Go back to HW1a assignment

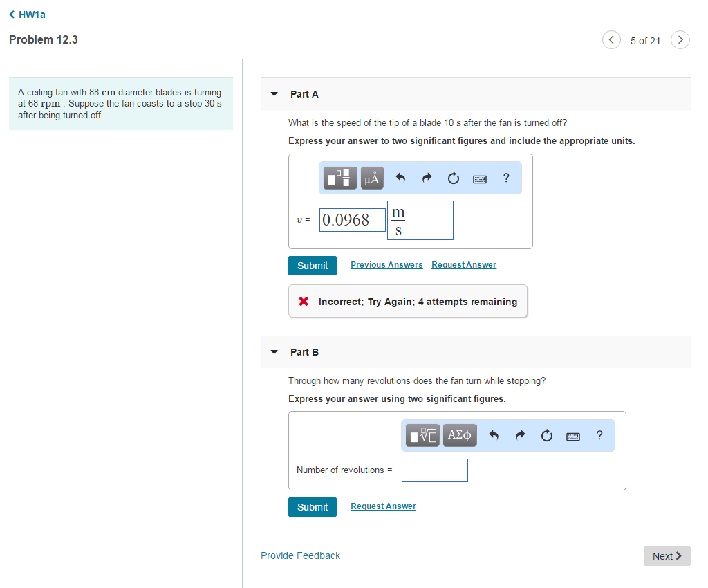27,15
